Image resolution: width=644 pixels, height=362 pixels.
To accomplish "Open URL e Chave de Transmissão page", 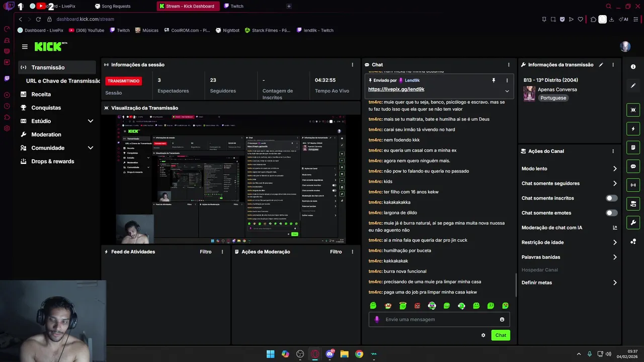I will pos(63,81).
